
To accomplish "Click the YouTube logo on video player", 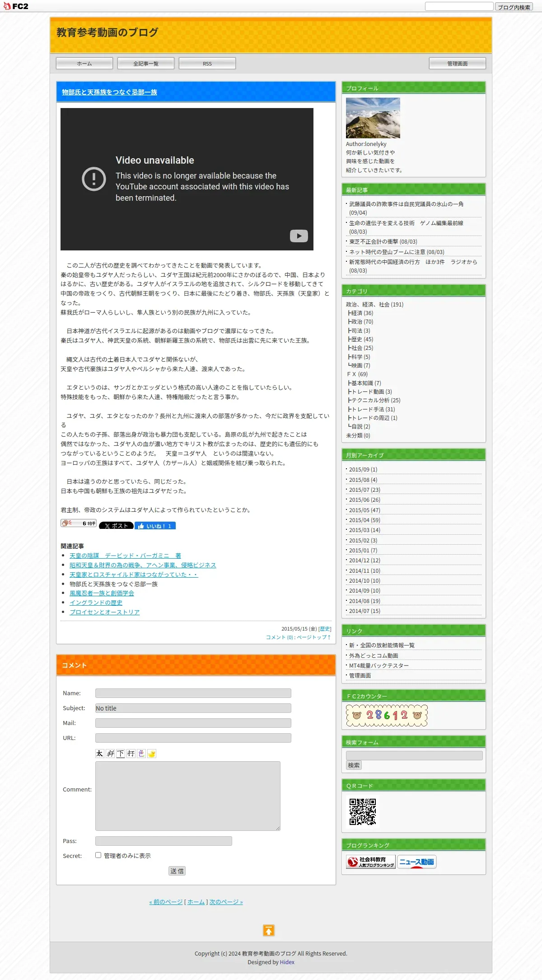I will pos(299,236).
